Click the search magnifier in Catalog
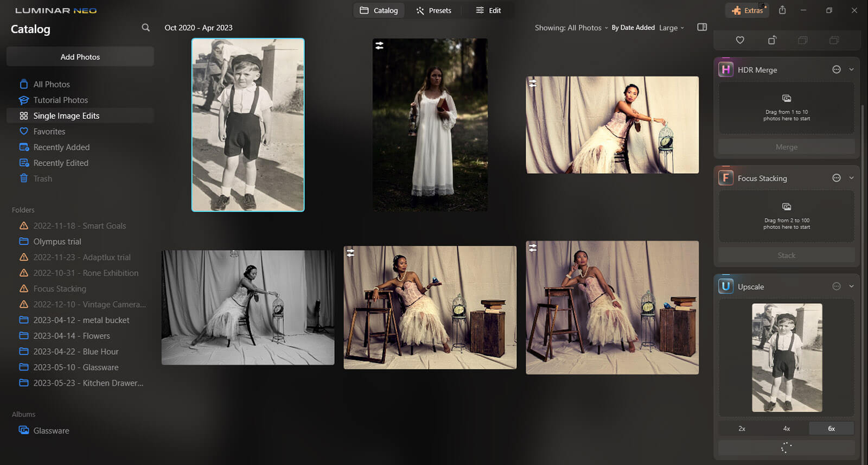Image resolution: width=868 pixels, height=465 pixels. [x=145, y=28]
